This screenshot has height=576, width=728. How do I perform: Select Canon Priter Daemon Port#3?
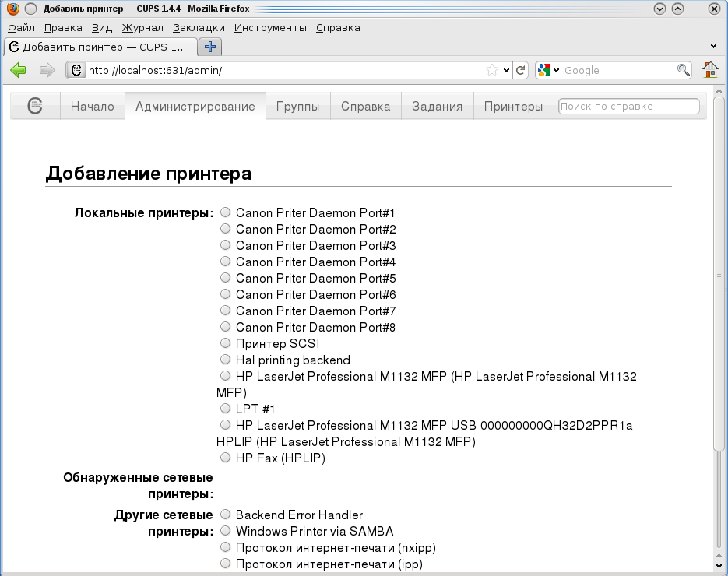coord(225,244)
